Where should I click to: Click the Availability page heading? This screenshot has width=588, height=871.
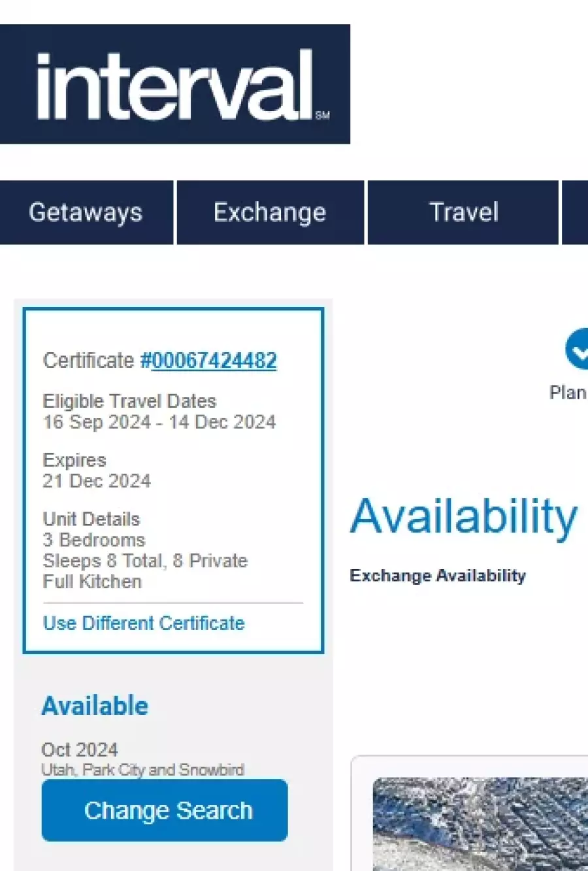point(464,517)
